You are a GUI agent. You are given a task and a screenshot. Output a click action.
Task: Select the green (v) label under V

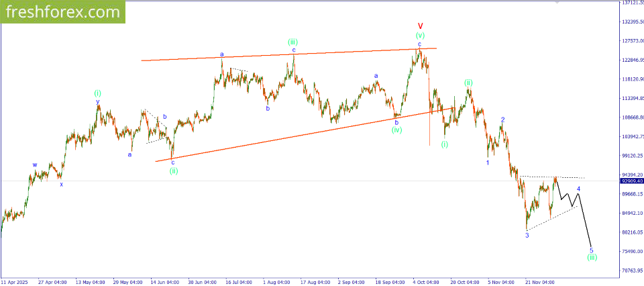click(420, 35)
